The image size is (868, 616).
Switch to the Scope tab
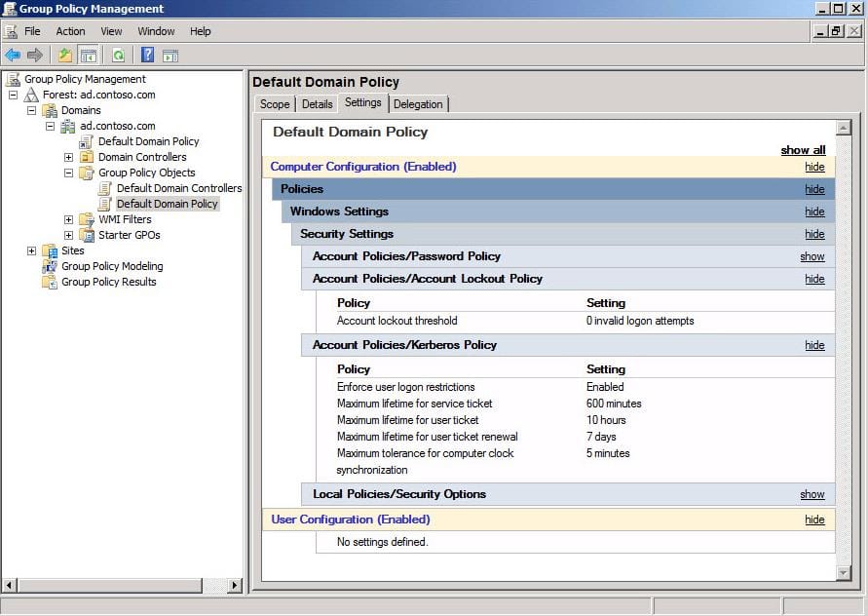[275, 104]
